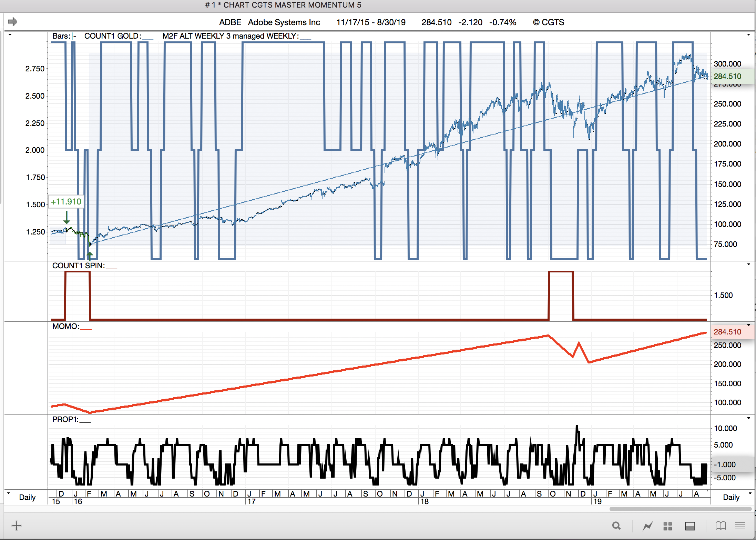Screen dimensions: 756x540
Task: Click the Bars label legend marker
Action: (x=73, y=36)
